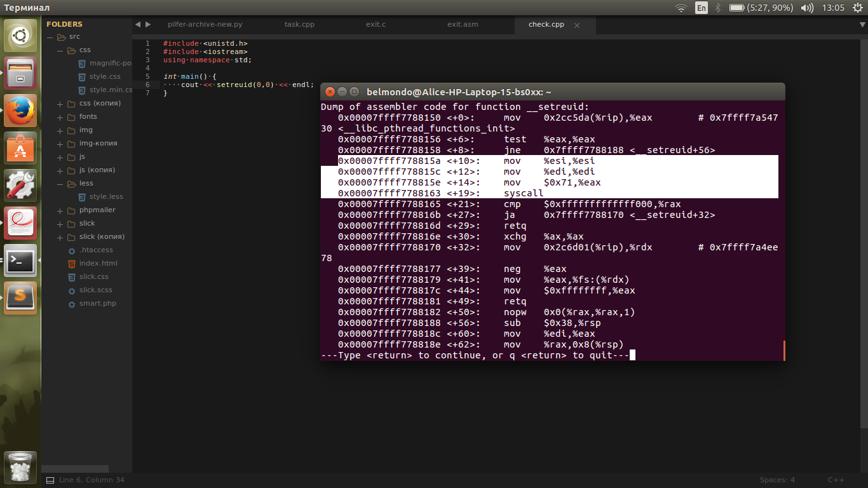Close the terminal window
Viewport: 868px width, 488px height.
coord(330,91)
